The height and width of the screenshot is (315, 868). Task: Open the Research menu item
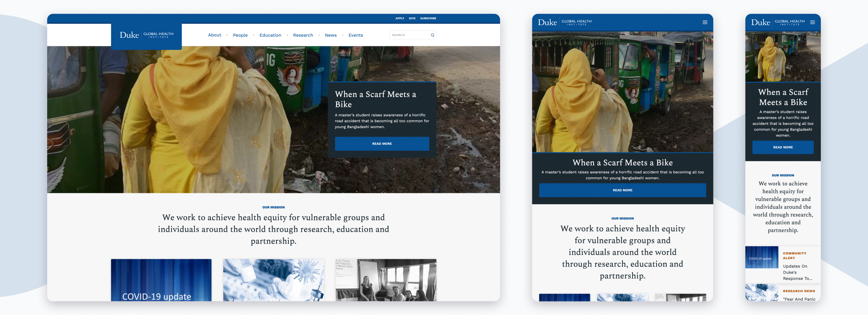point(303,35)
